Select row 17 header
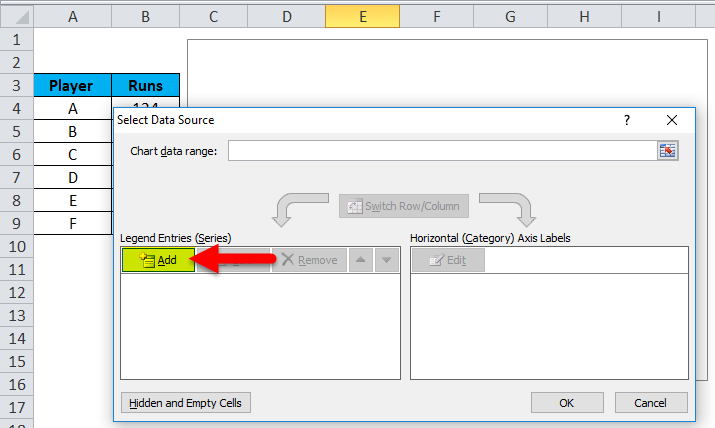The image size is (715, 428). [17, 407]
